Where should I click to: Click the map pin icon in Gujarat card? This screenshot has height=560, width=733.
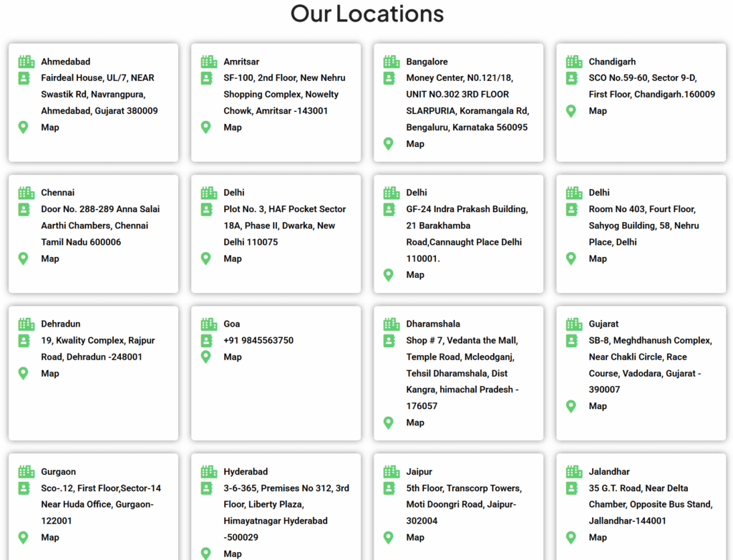pyautogui.click(x=571, y=406)
